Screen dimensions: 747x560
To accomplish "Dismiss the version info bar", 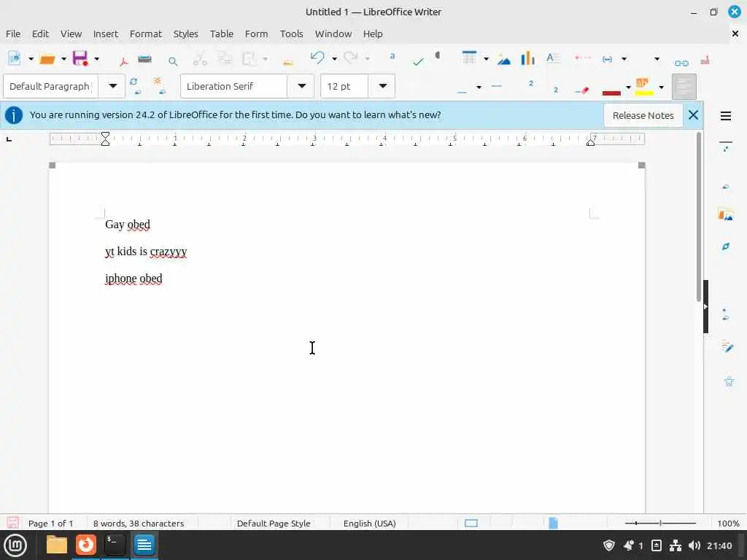I will click(693, 114).
